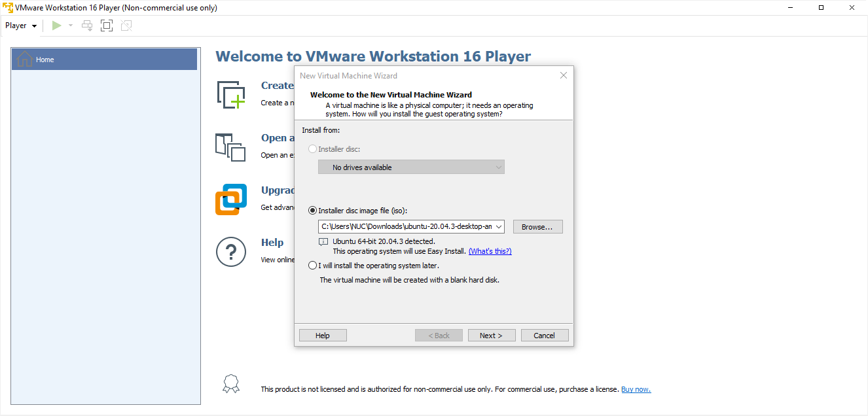
Task: Click the Create a New Virtual Machine icon
Action: [x=231, y=95]
